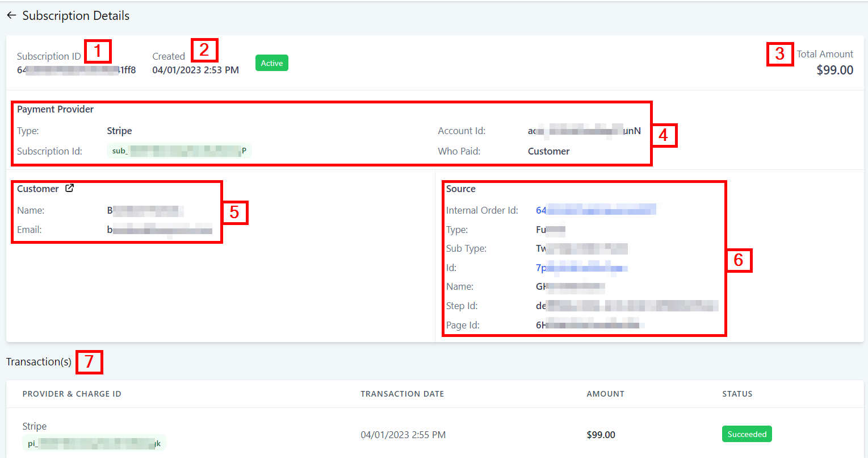Click the Subscription Details page title
The width and height of the screenshot is (868, 458).
76,16
